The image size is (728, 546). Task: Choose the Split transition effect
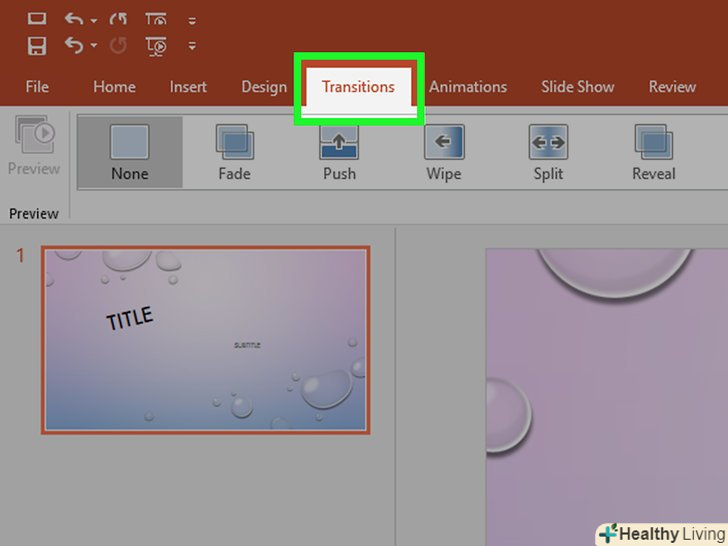click(x=548, y=153)
